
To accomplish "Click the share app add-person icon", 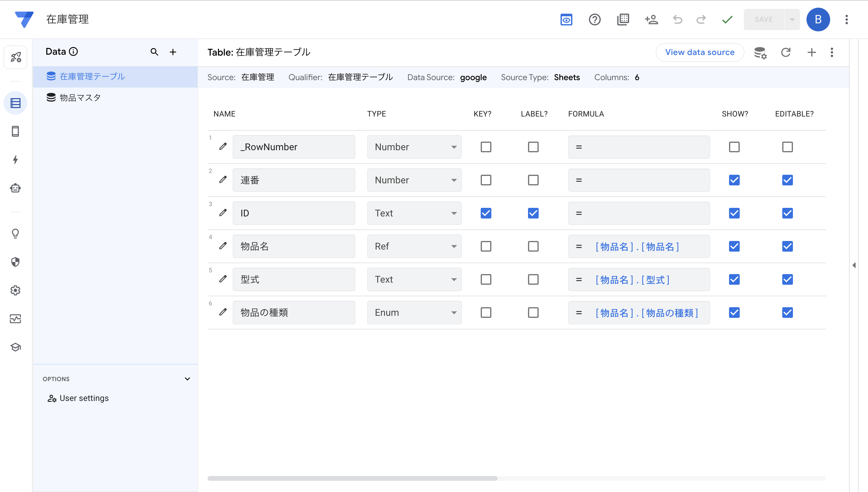I will click(x=651, y=20).
